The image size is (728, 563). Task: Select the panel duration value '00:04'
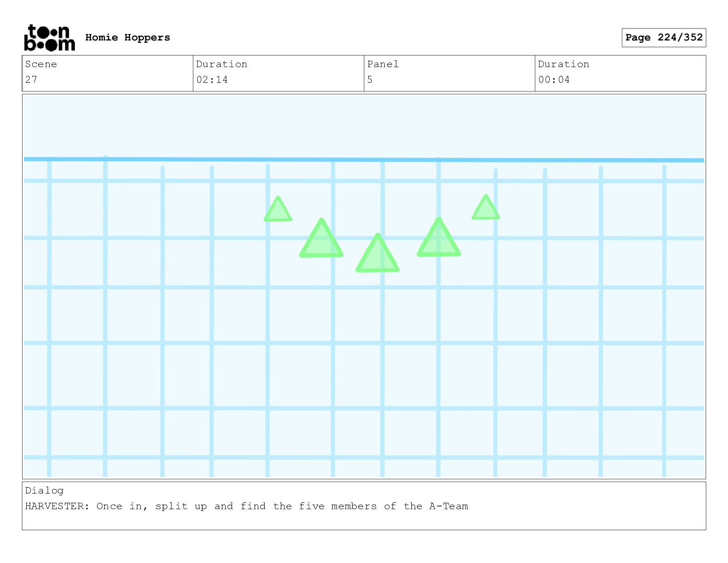554,80
